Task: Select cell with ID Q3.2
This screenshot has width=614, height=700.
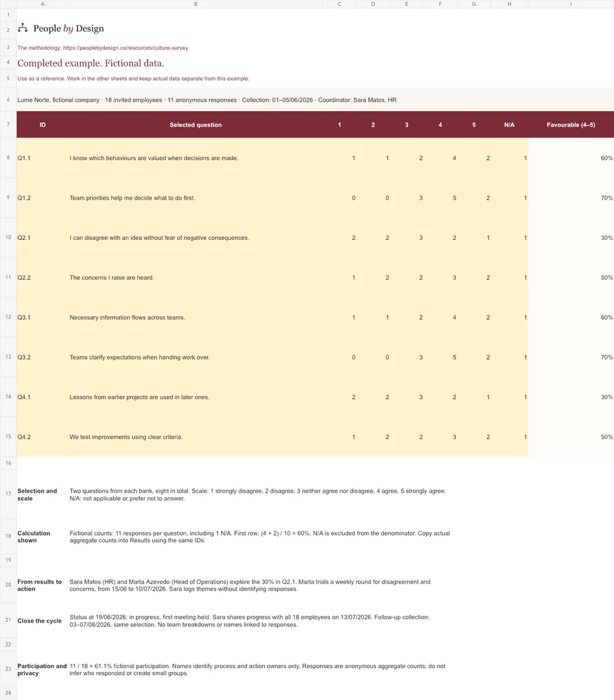Action: 42,357
